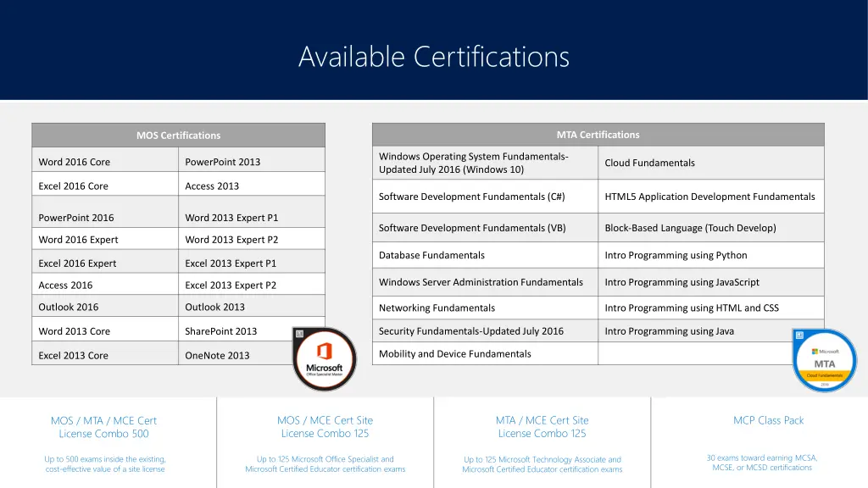Viewport: 868px width, 488px height.
Task: Click the OneNote 2013 cell
Action: coord(251,355)
